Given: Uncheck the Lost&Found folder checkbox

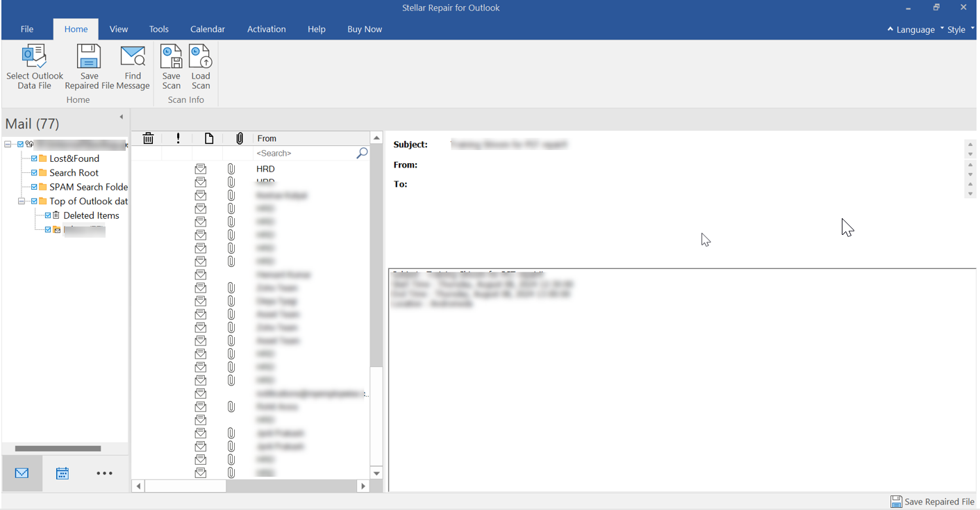Looking at the screenshot, I should click(x=34, y=158).
